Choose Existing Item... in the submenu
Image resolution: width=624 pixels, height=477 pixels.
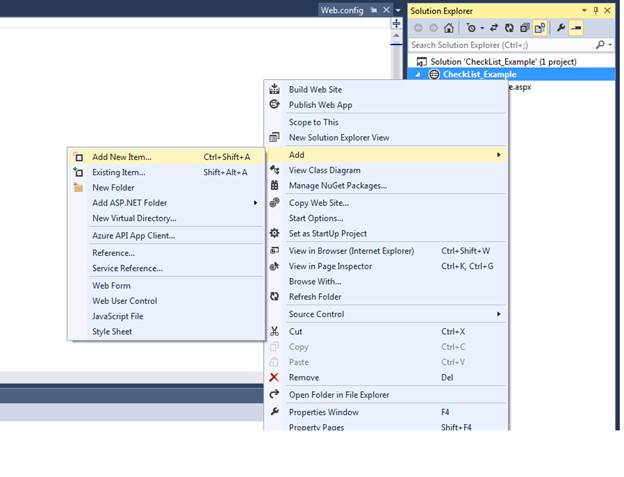click(x=166, y=172)
